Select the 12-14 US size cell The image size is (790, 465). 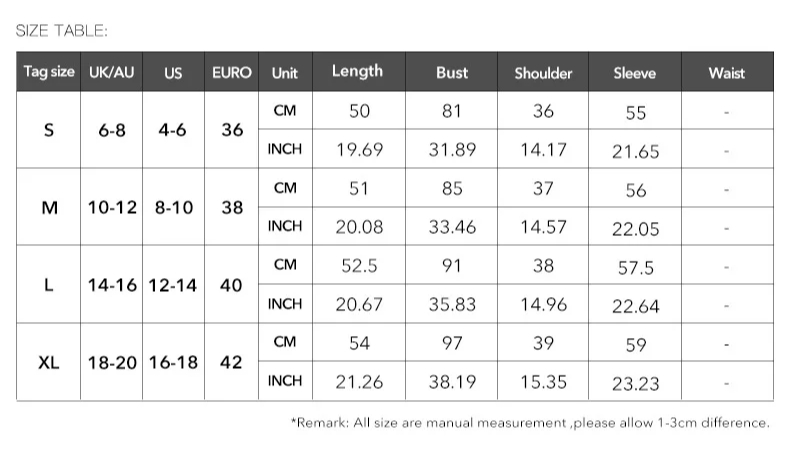click(x=173, y=285)
